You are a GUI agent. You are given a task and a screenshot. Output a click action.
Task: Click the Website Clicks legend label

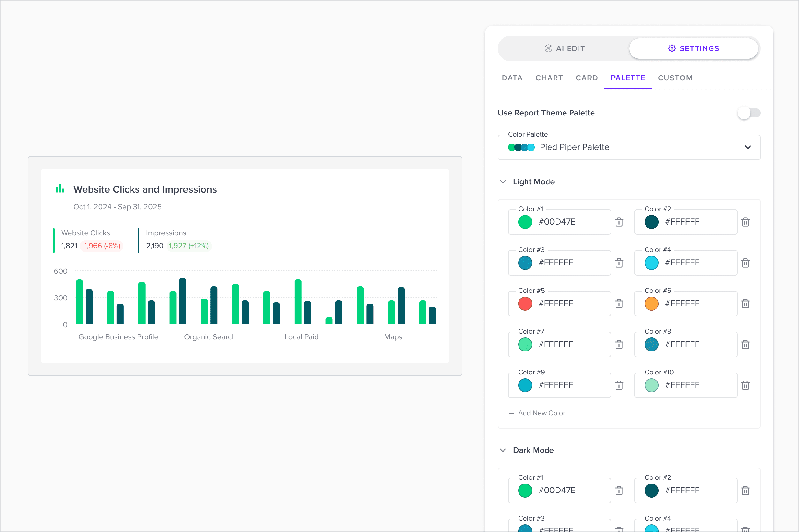tap(86, 233)
